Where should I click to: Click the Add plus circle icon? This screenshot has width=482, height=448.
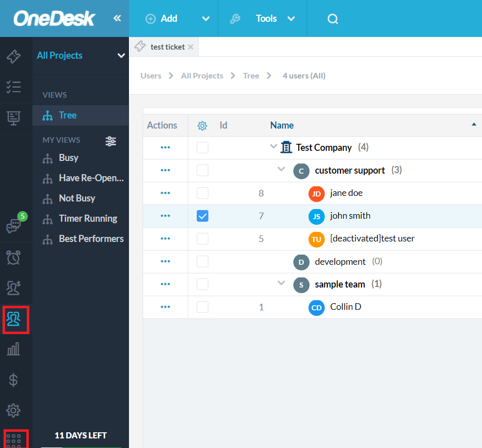coord(150,19)
